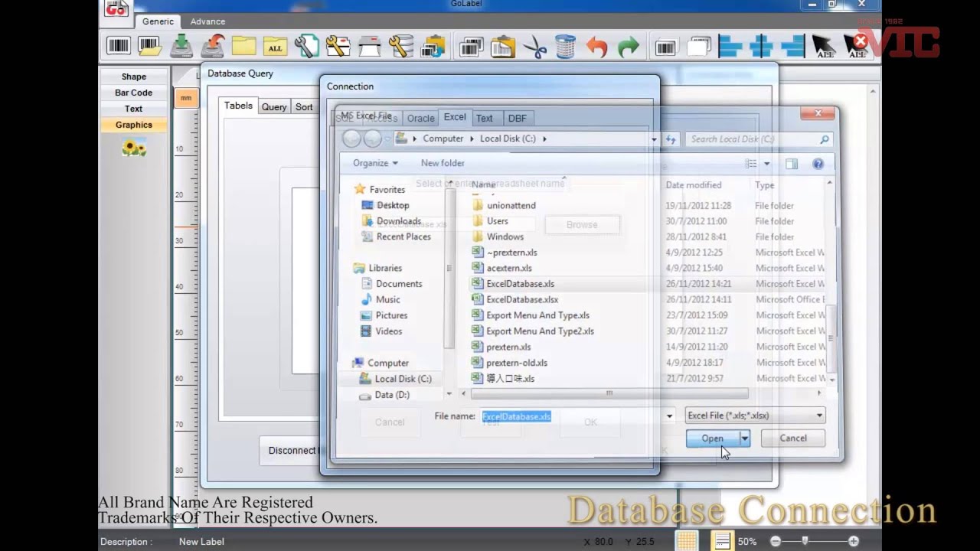Open the Text connection tab
Image resolution: width=980 pixels, height=551 pixels.
tap(485, 118)
